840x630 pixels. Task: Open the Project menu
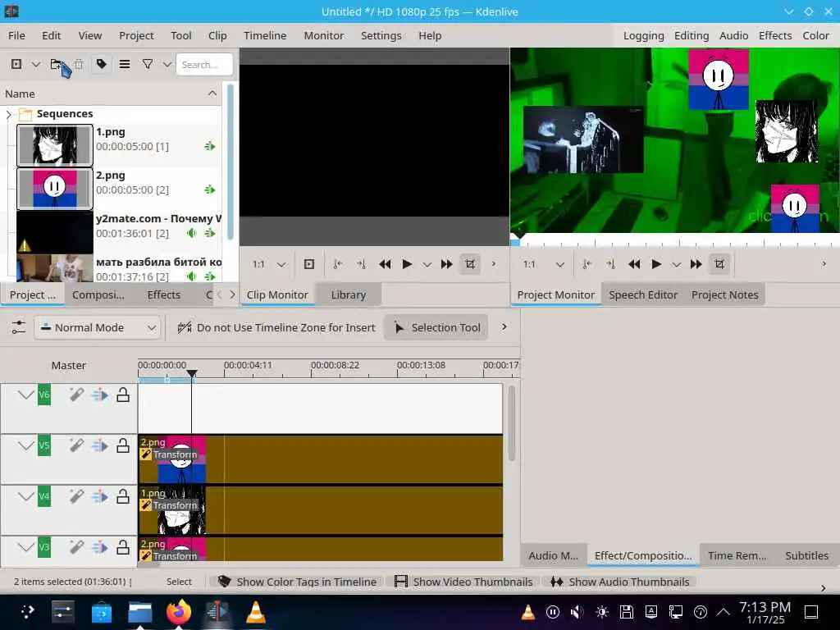(x=136, y=35)
